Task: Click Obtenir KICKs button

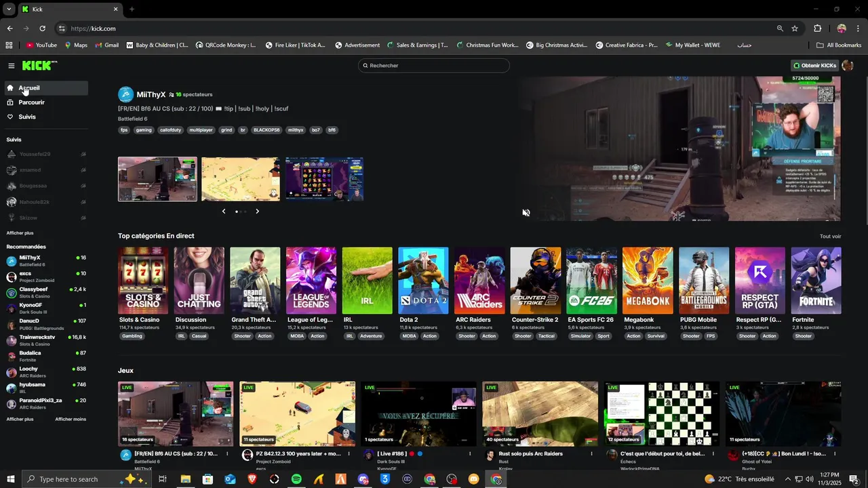Action: coord(814,66)
